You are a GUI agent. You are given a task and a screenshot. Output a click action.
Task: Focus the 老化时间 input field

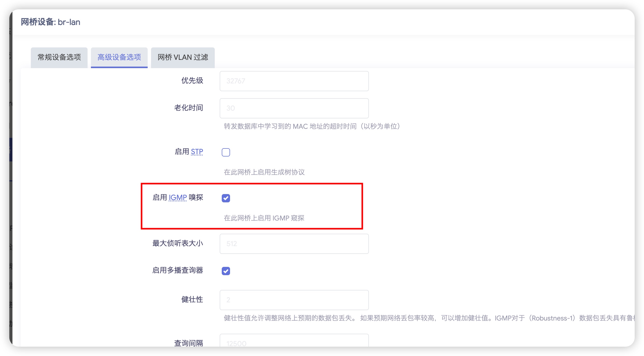[x=294, y=108]
